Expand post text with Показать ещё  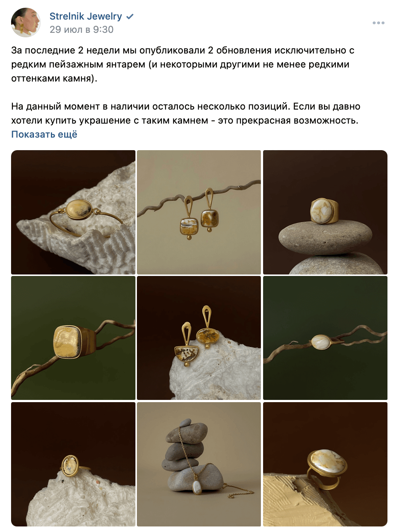[44, 134]
